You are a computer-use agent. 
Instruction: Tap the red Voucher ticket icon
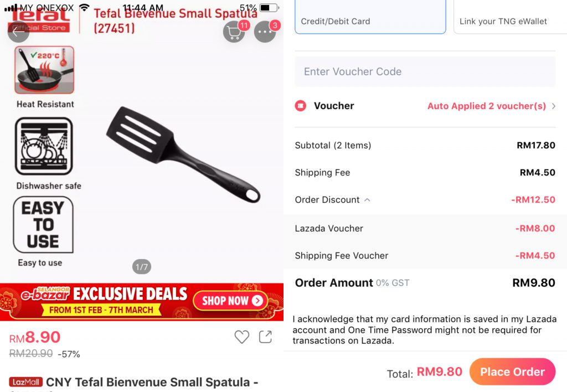[301, 106]
